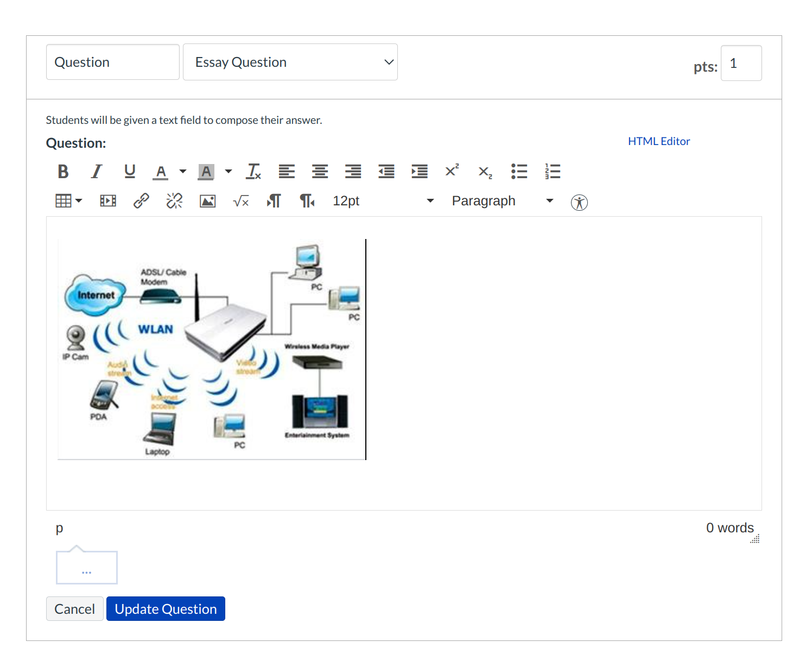The height and width of the screenshot is (654, 812).
Task: Center align the text
Action: tap(320, 172)
